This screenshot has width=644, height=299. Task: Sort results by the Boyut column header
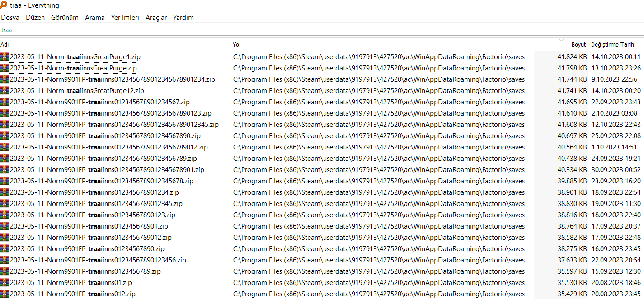(x=561, y=45)
